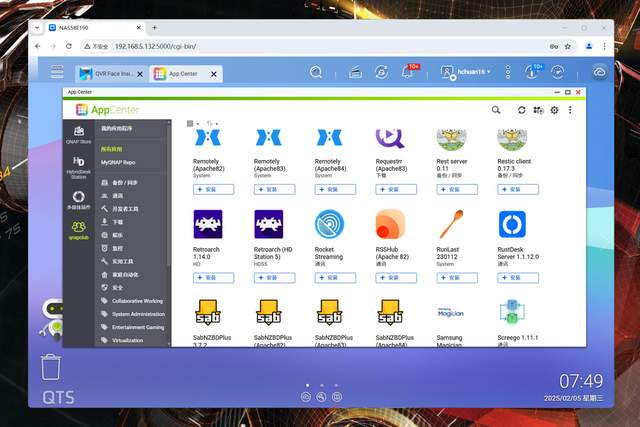This screenshot has height=427, width=640.
Task: Click the browser address bar URL
Action: click(156, 47)
